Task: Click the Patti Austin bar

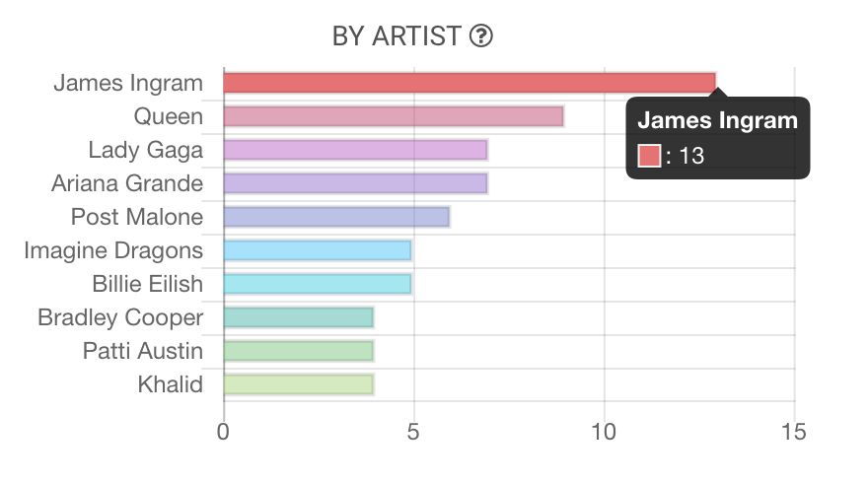Action: 298,351
